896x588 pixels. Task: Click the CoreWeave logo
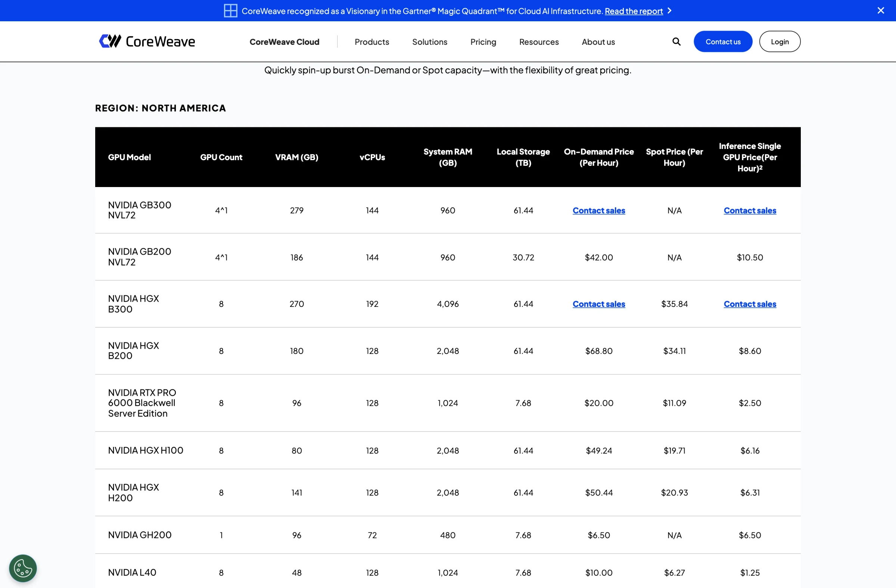click(x=147, y=41)
